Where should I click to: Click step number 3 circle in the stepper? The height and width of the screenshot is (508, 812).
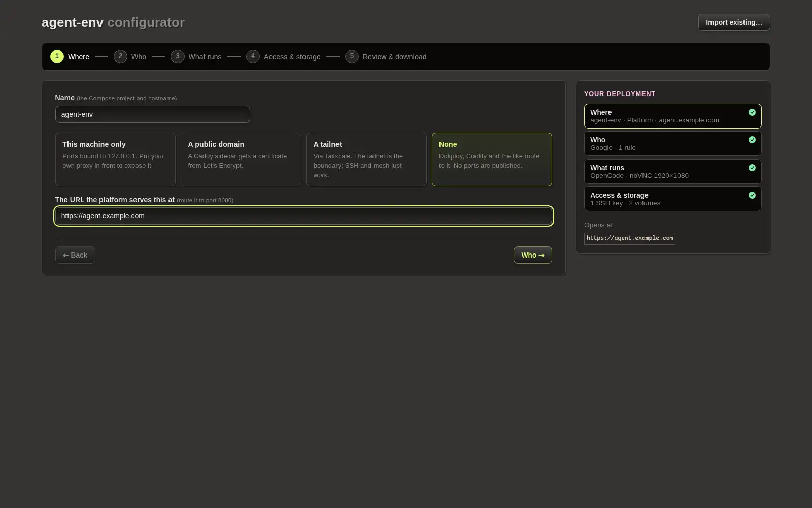pyautogui.click(x=178, y=56)
